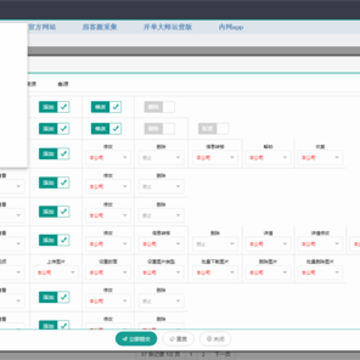Turn off the topmost 添加 switch
This screenshot has height=360, width=360.
click(54, 107)
